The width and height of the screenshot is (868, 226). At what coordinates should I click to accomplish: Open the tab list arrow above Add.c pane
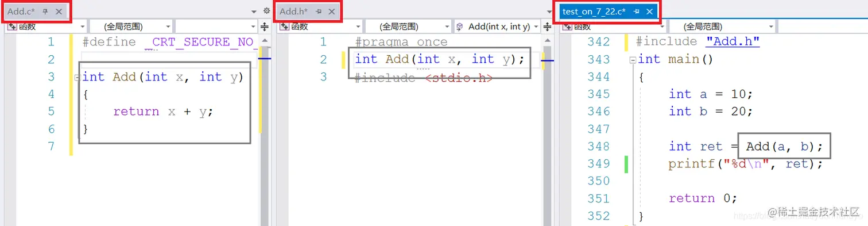[x=254, y=12]
